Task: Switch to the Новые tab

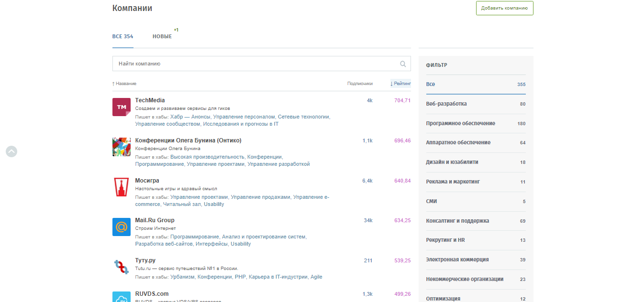Action: coord(162,37)
